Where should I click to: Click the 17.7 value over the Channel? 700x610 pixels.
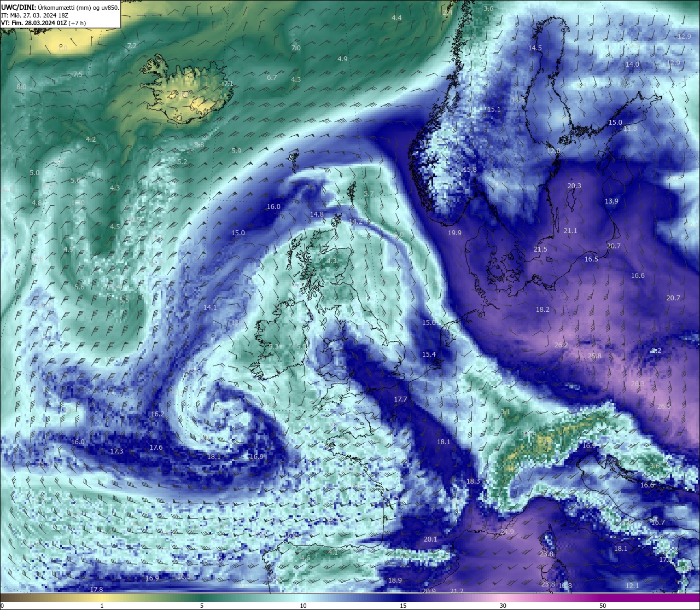point(401,399)
